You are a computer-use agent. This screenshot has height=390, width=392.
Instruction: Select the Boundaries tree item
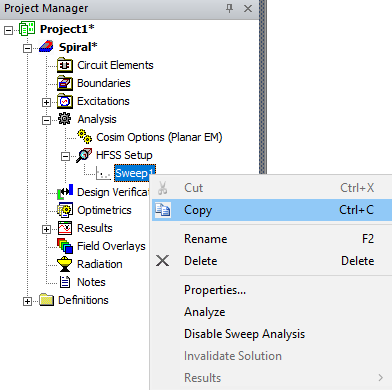(x=104, y=83)
